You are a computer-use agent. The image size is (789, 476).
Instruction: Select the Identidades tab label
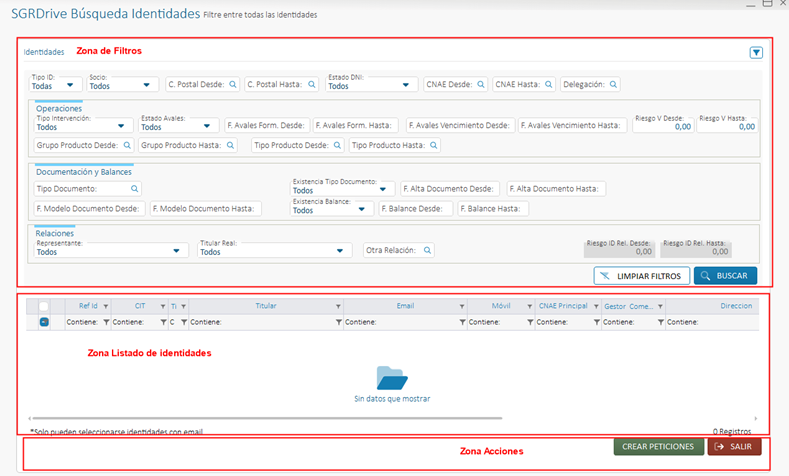44,51
